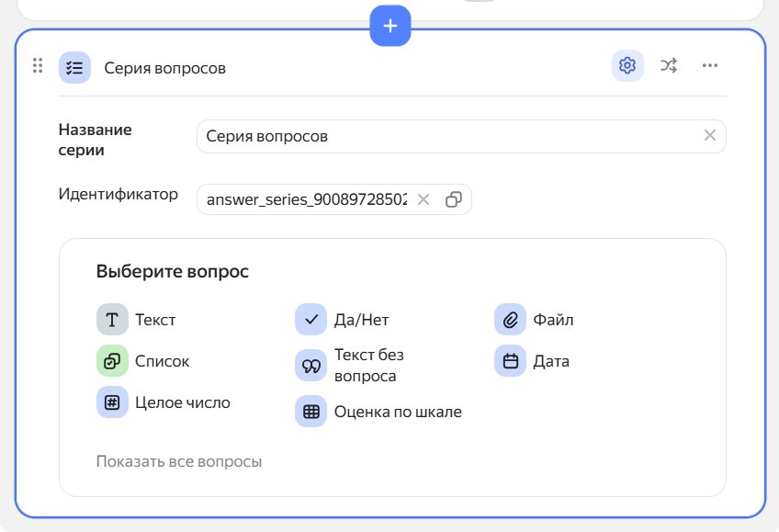This screenshot has width=779, height=532.
Task: Click the checklist icon beside Серия вопросов title
Action: coord(74,68)
